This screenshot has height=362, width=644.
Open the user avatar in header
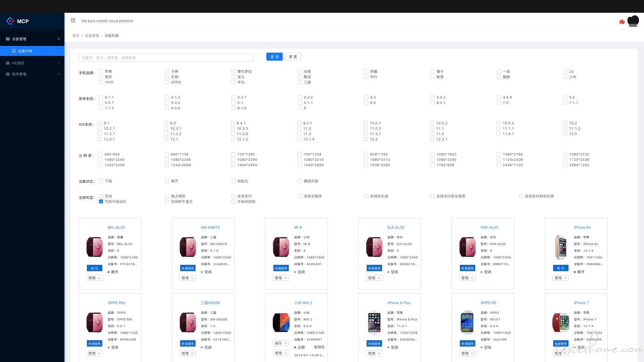633,21
